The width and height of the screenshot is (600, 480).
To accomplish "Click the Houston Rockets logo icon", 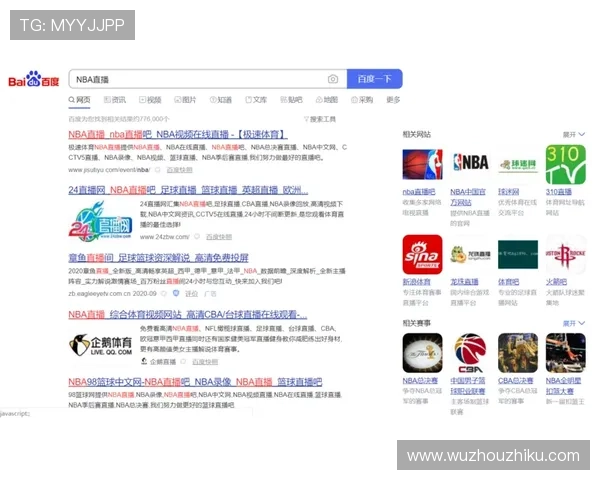I will coord(566,255).
